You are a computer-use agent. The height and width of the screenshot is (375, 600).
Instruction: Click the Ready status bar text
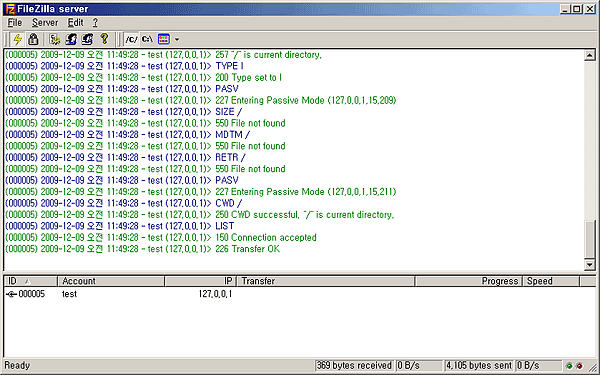point(17,365)
